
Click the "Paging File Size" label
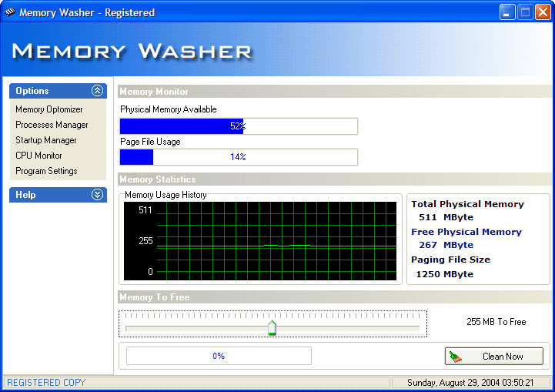(x=450, y=260)
